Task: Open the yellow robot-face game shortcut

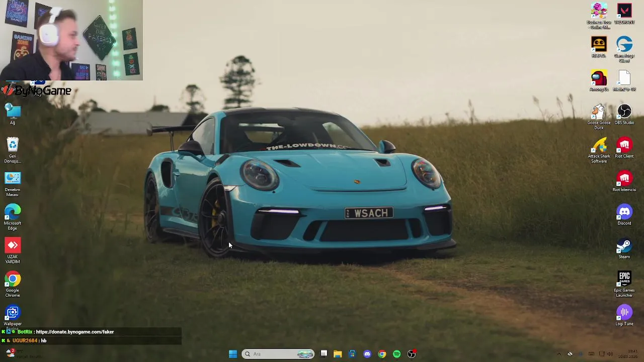Action: (599, 48)
